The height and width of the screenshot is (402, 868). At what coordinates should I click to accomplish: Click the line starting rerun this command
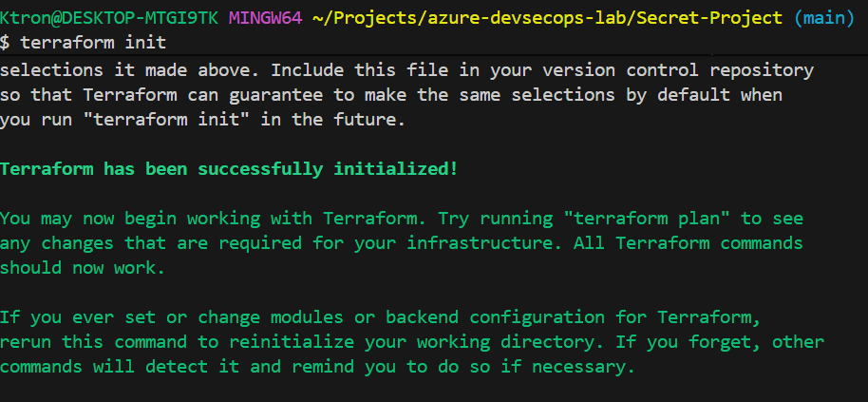(411, 342)
